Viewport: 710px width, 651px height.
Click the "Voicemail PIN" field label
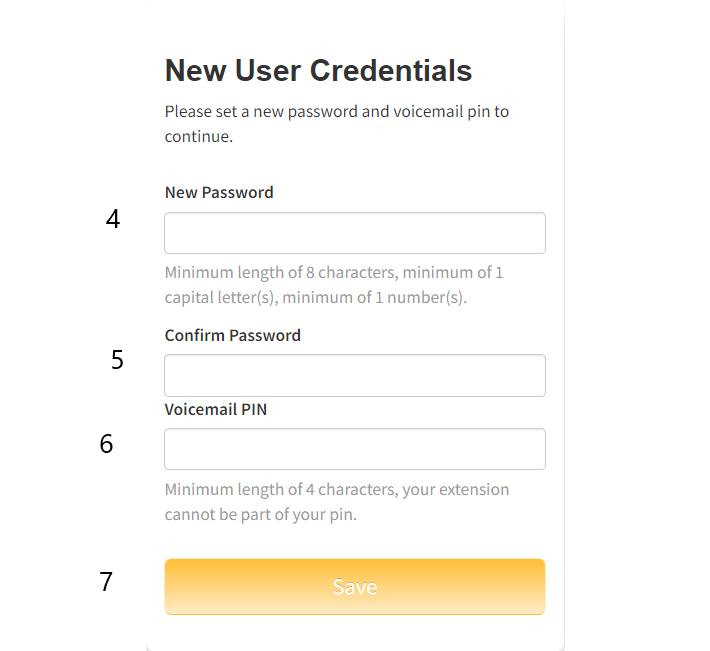[x=216, y=409]
